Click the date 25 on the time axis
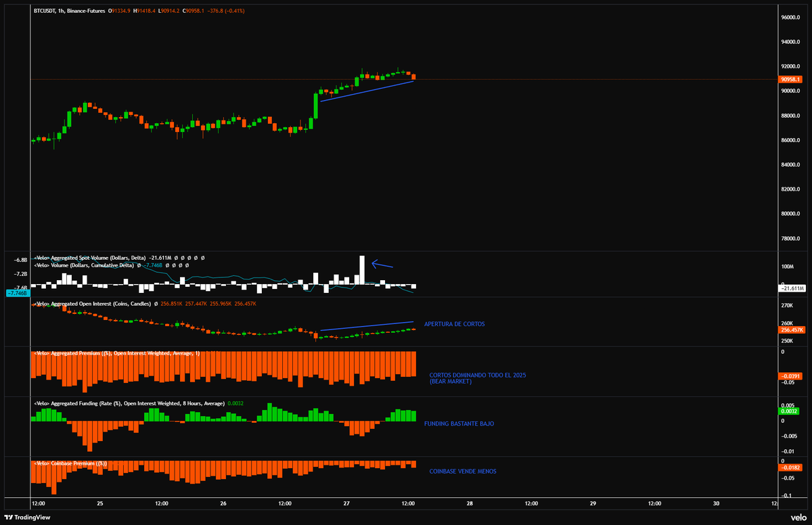This screenshot has width=812, height=525. [99, 503]
